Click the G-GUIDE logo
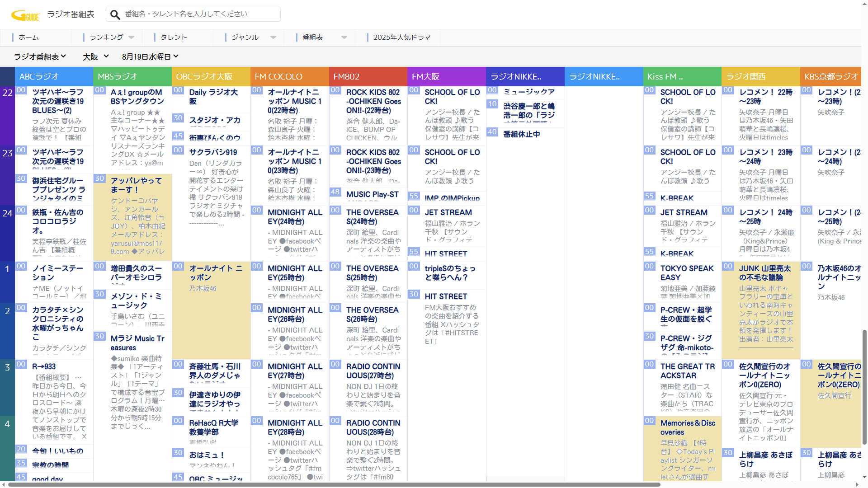Screen dimensions: 868x488 [x=25, y=16]
